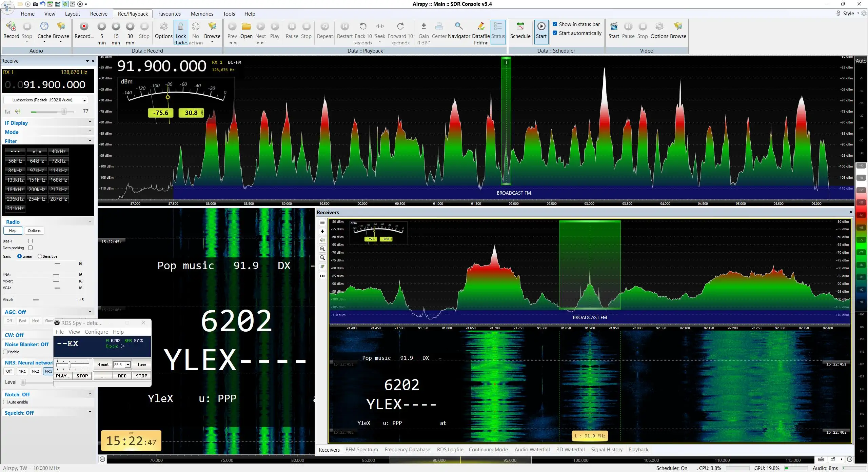This screenshot has height=472, width=868.
Task: Click zoom in magnifier in Receivers panel
Action: (x=322, y=249)
